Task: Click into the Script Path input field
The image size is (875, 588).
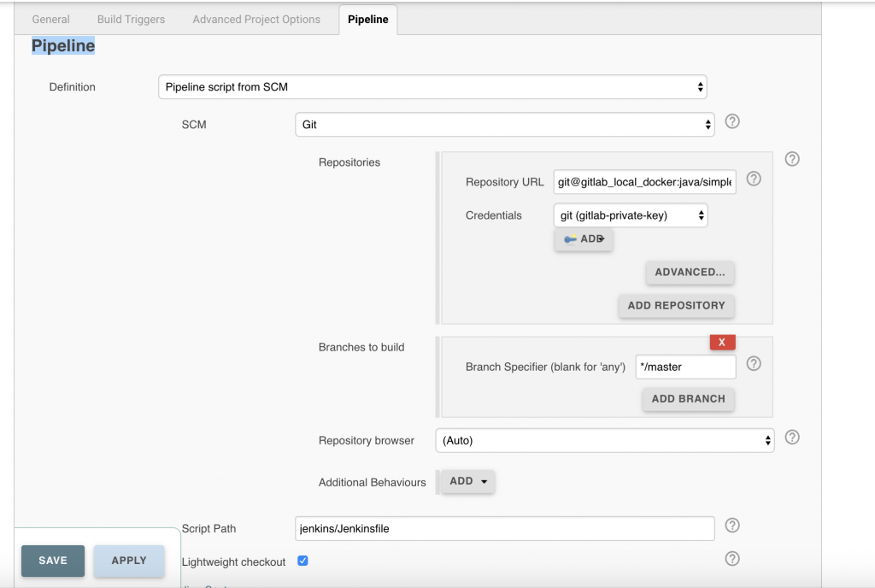Action: (504, 529)
